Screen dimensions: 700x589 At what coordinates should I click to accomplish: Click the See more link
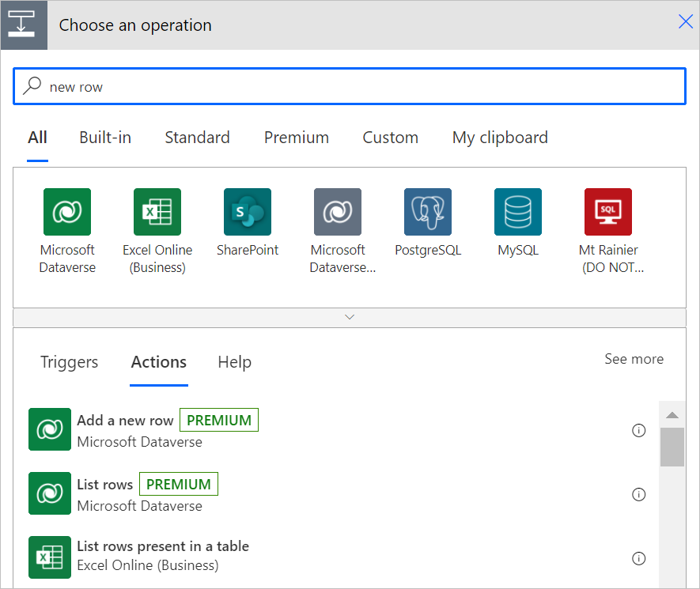634,358
